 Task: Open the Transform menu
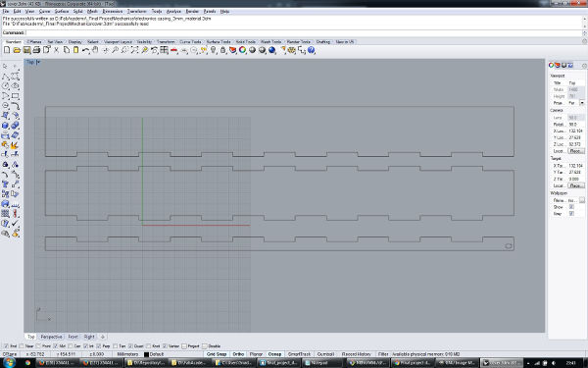(x=136, y=11)
